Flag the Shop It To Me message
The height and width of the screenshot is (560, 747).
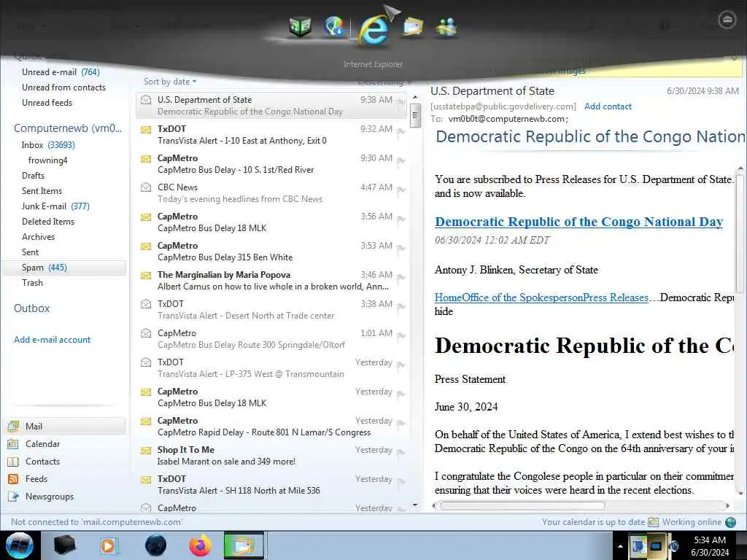(401, 453)
